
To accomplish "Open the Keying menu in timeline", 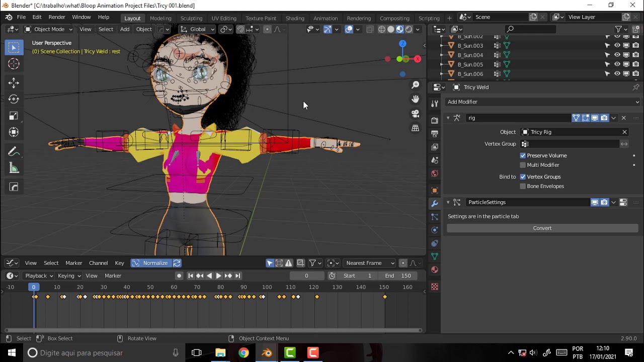I will click(69, 276).
